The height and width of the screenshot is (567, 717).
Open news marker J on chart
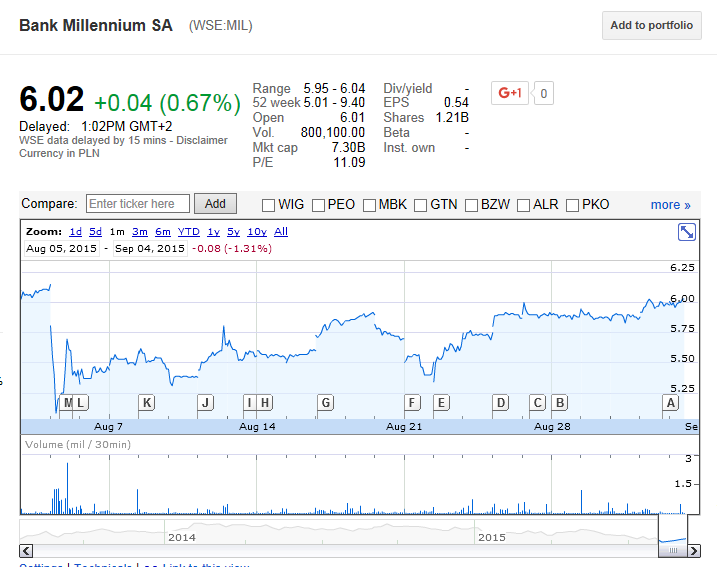click(x=205, y=403)
